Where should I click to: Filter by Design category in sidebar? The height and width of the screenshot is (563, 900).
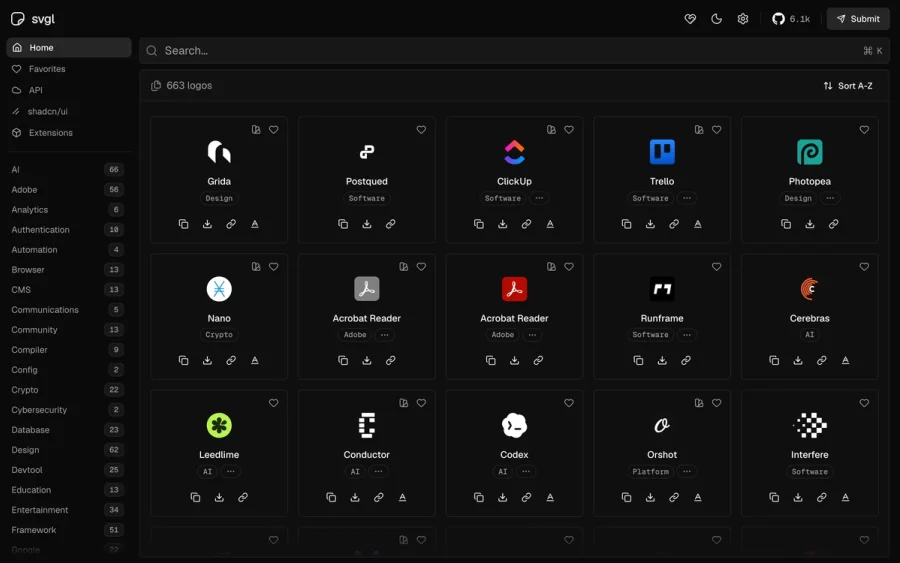click(x=68, y=450)
